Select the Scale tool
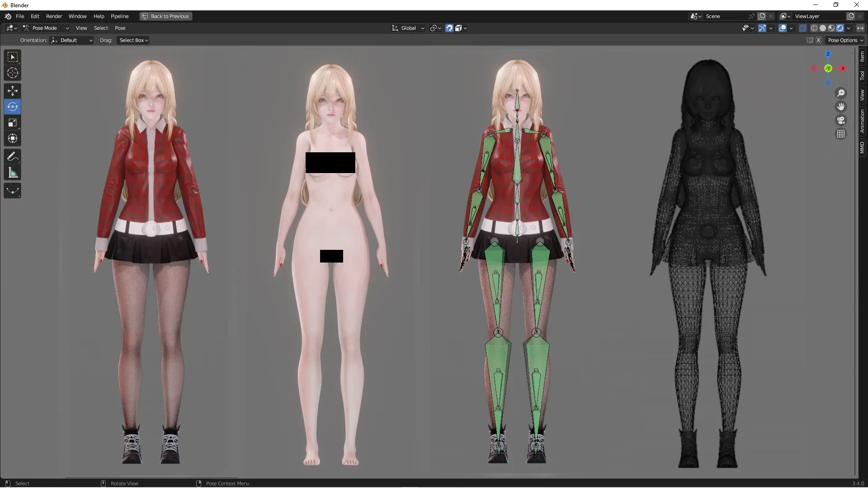The width and height of the screenshot is (868, 488). (12, 122)
